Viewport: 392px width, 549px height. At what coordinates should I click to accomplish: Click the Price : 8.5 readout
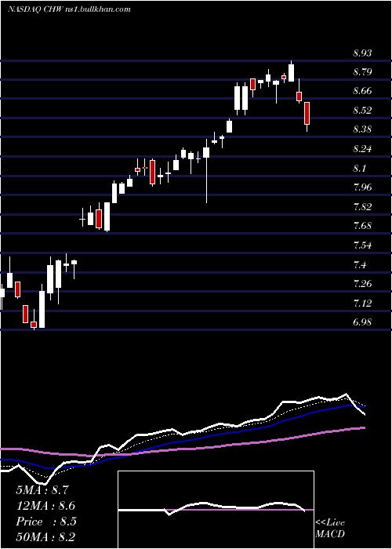pos(45,522)
